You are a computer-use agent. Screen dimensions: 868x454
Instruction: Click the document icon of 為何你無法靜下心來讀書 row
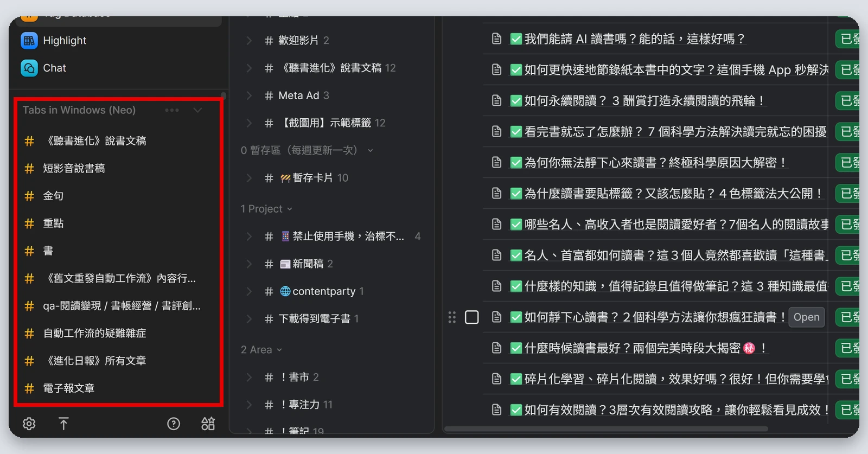pyautogui.click(x=496, y=162)
